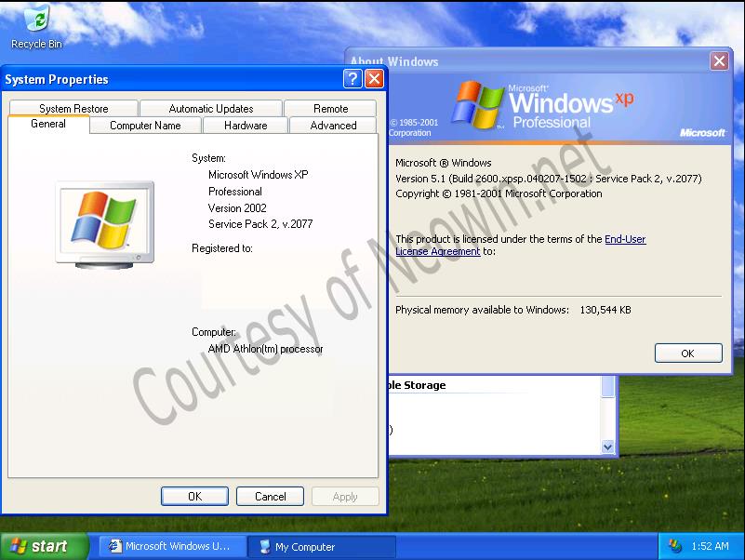The image size is (745, 560).
Task: Open the Recycle Bin desktop icon
Action: (x=36, y=27)
